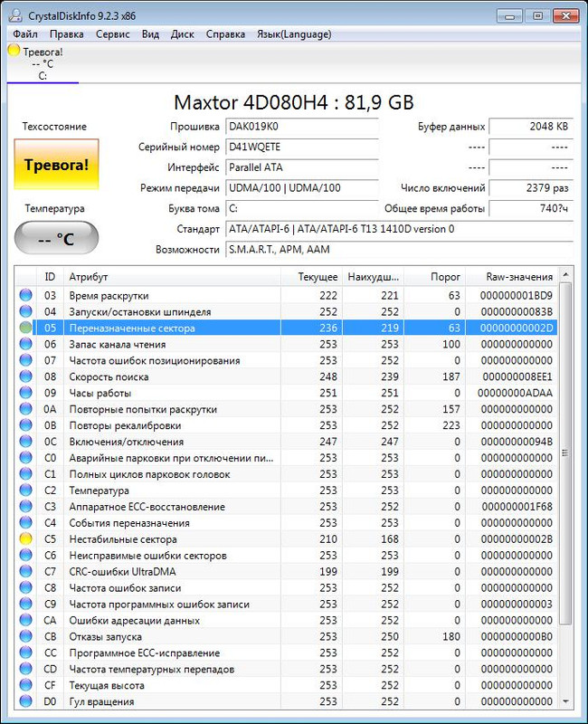Click the Общее время работы value field
Image resolution: width=588 pixels, height=724 pixels.
pos(531,208)
